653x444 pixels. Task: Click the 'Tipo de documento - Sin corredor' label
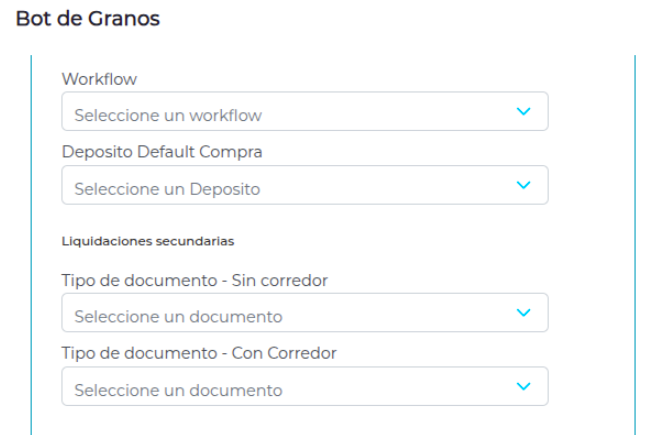195,280
